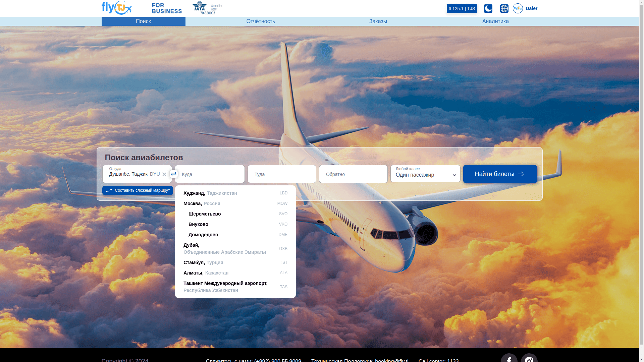Click the IATA accredited agent badge

click(x=207, y=8)
